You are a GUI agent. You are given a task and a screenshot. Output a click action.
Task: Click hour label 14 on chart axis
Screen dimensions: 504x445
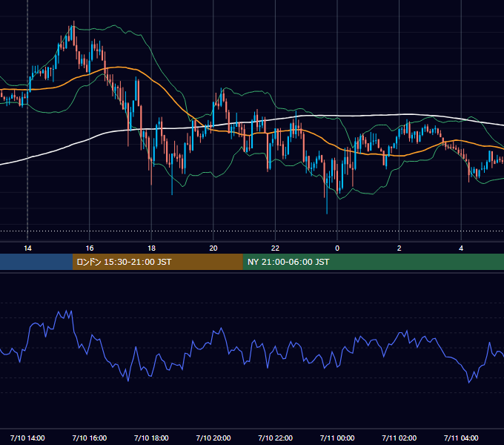pyautogui.click(x=27, y=248)
